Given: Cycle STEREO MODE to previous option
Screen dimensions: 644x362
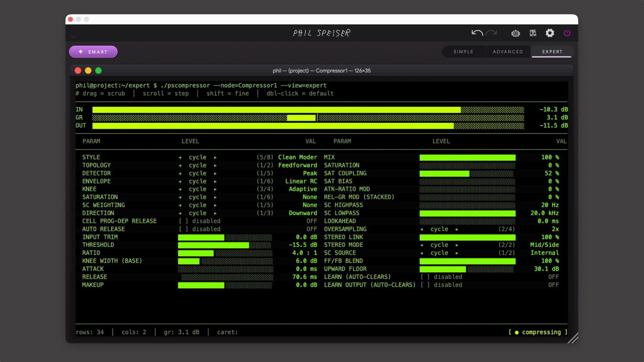Looking at the screenshot, I should [x=422, y=245].
